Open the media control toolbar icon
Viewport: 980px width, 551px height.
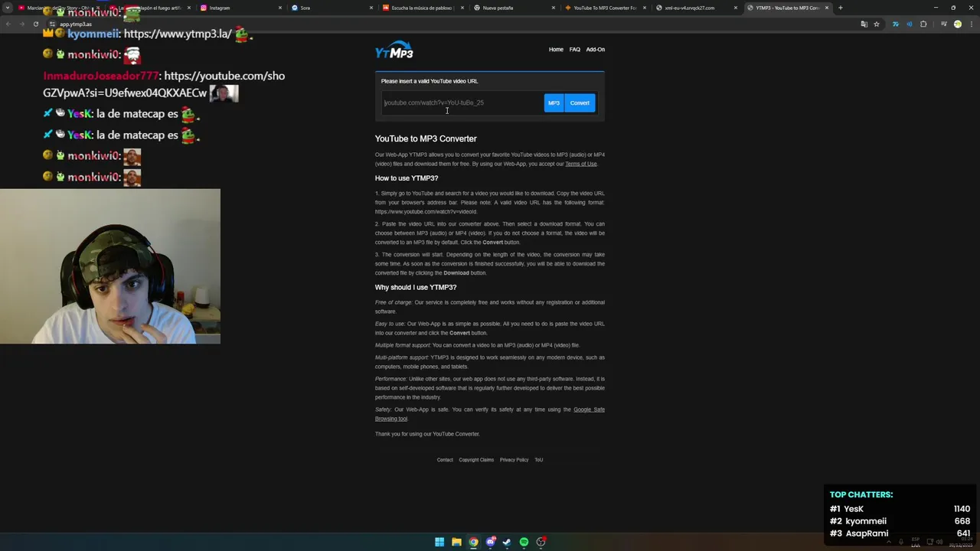944,24
